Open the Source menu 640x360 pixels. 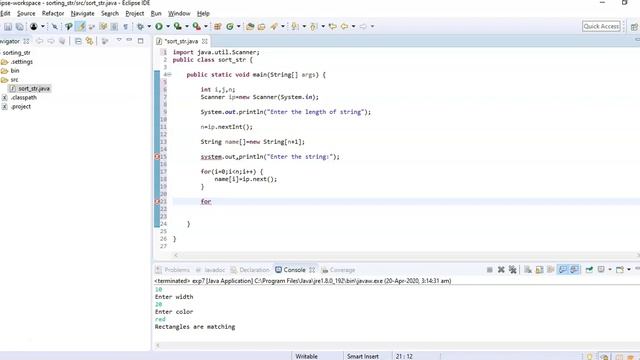pos(26,13)
